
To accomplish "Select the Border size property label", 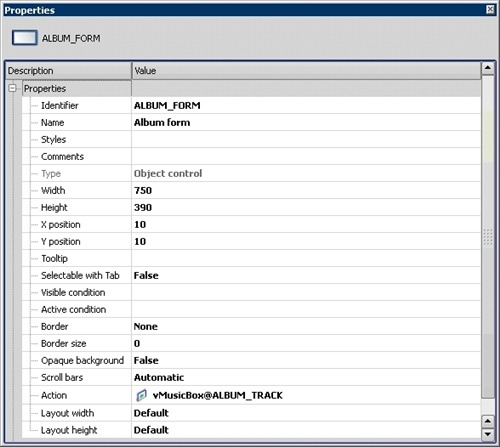I will pos(63,343).
